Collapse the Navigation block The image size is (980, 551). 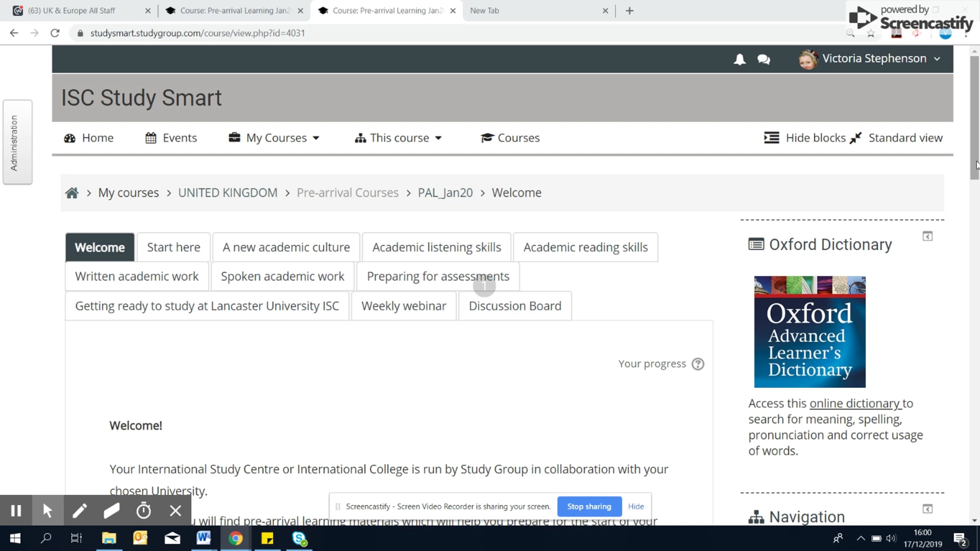tap(927, 509)
